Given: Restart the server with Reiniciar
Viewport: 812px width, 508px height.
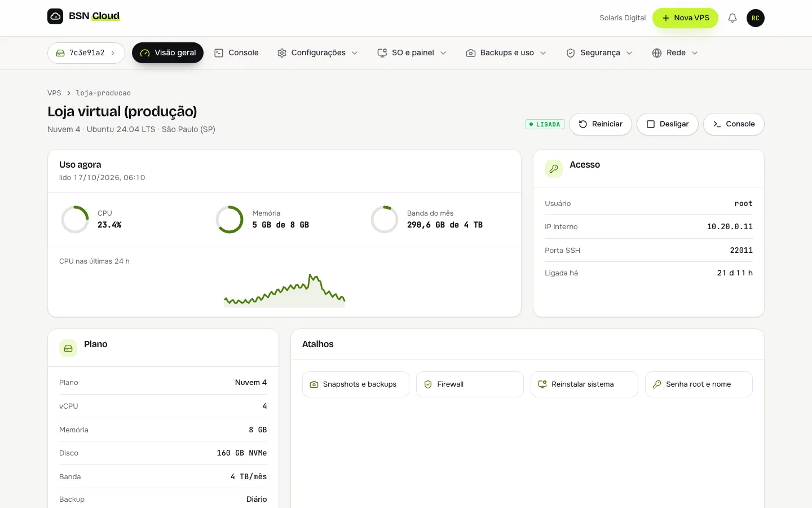Looking at the screenshot, I should (601, 124).
